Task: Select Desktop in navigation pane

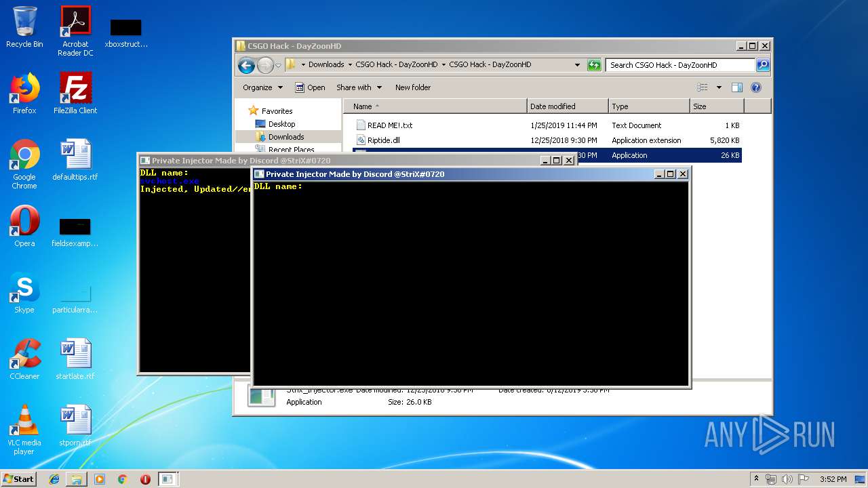Action: 281,124
